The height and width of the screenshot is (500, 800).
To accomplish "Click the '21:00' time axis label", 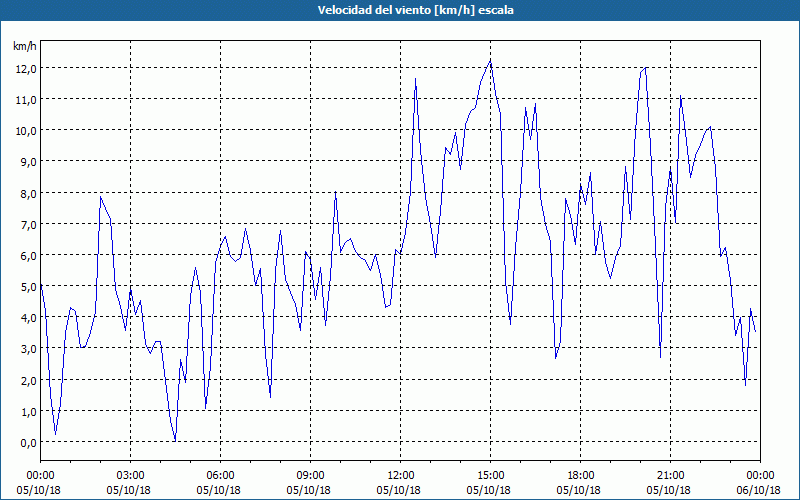I will 670,476.
